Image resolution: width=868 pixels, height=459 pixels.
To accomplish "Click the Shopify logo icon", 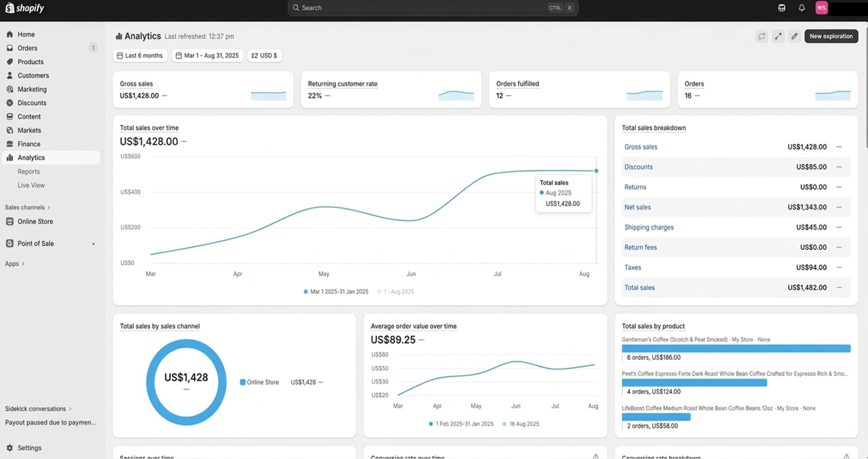I will [10, 8].
